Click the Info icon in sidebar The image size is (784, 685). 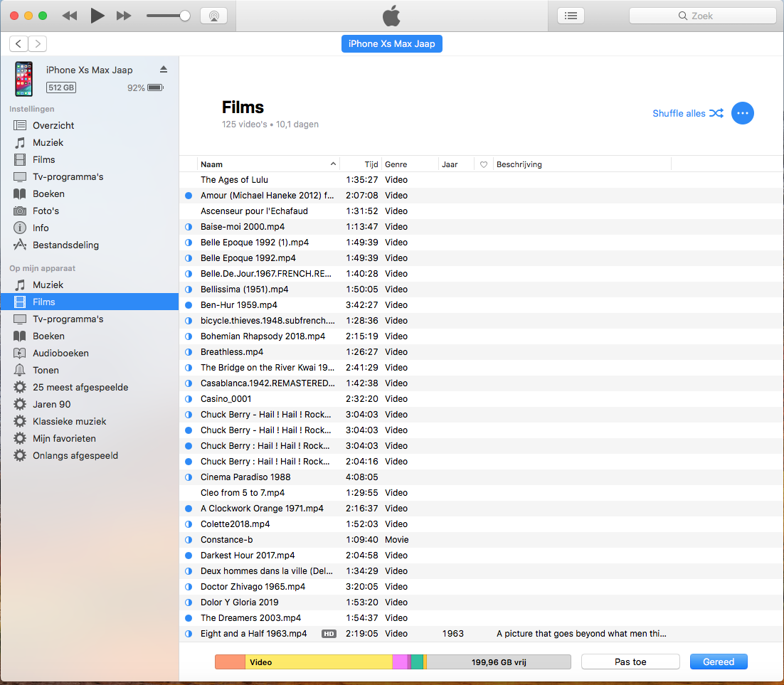(19, 228)
